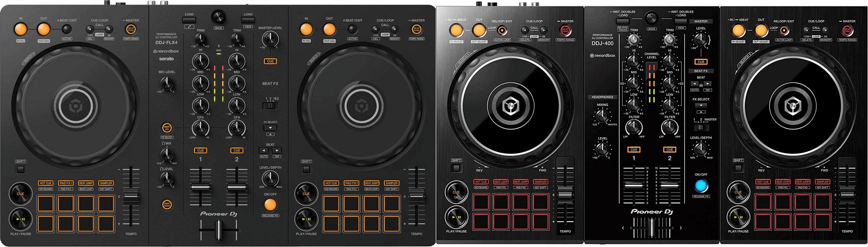Click FX SELECT down arrow on DDJ-400
Screen dimensions: 868x247
(701, 105)
